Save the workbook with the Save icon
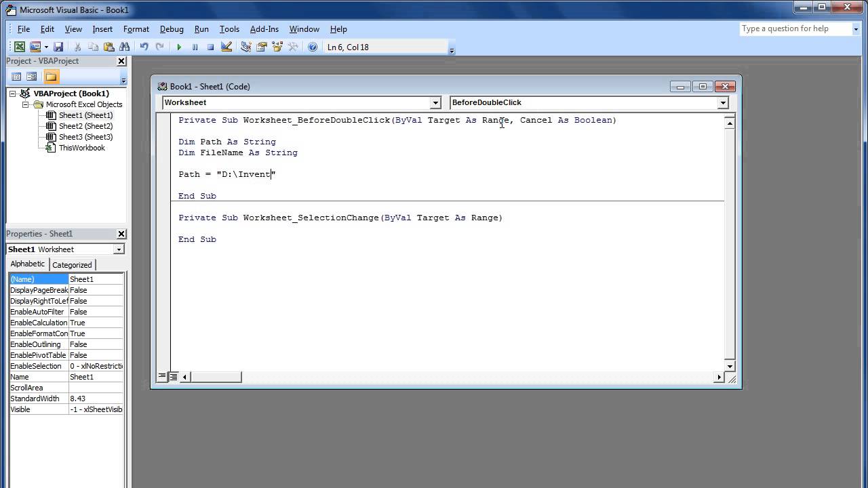 58,47
